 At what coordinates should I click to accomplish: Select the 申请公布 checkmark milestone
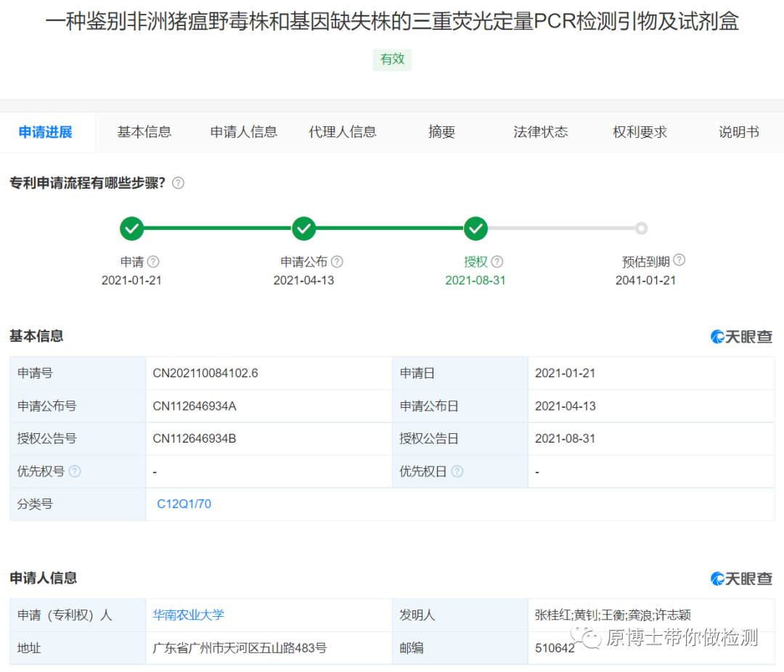(x=303, y=229)
